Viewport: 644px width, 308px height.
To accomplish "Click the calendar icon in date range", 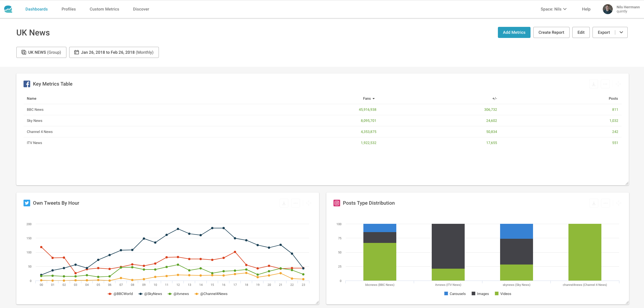I will point(77,52).
